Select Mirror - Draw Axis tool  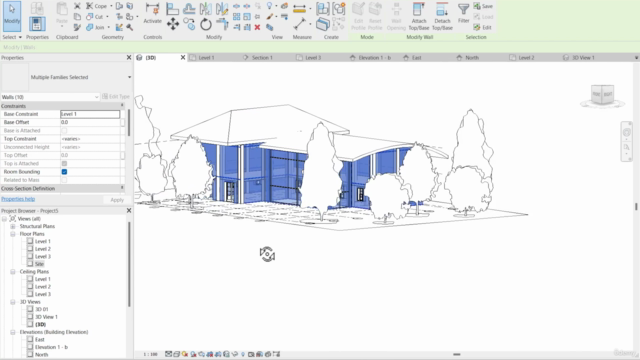(222, 9)
